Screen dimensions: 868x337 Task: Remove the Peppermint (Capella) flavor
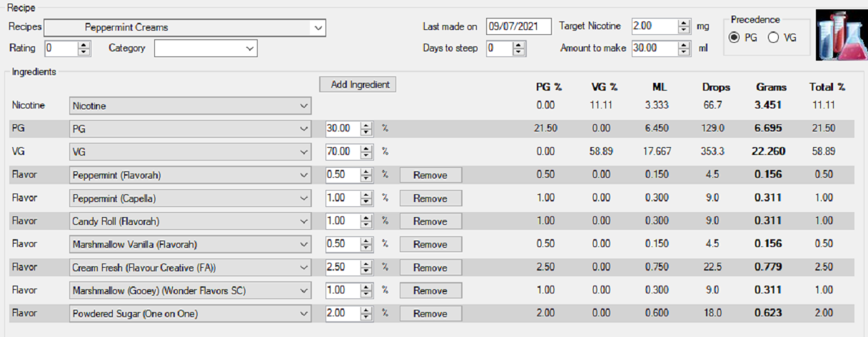click(430, 198)
